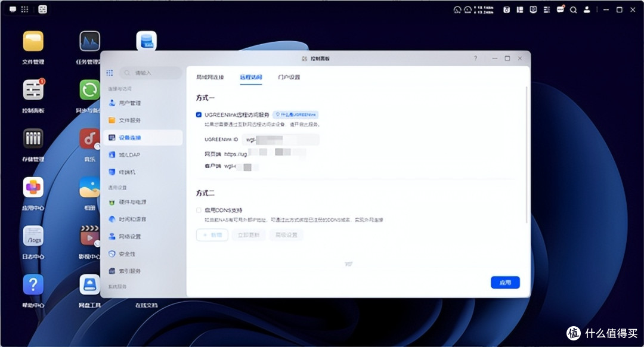The image size is (644, 347).
Task: Open 网络设置 in the sidebar
Action: point(143,237)
